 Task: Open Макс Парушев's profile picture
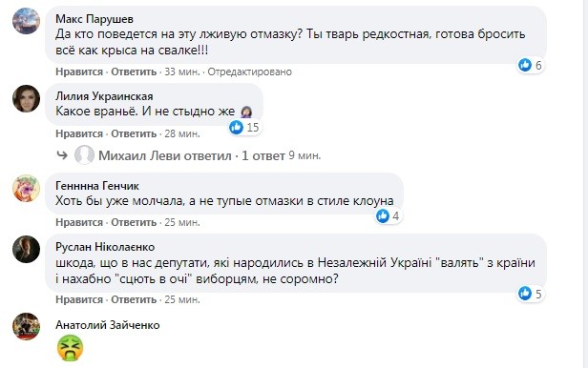point(26,21)
